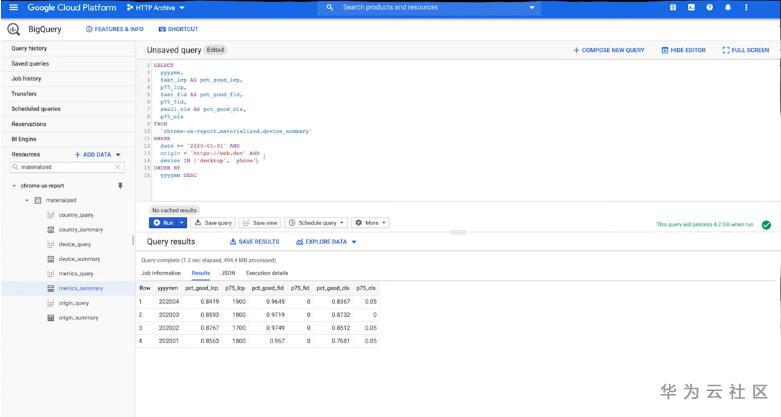This screenshot has width=781, height=417.
Task: Open the More gear dropdown
Action: [x=371, y=223]
